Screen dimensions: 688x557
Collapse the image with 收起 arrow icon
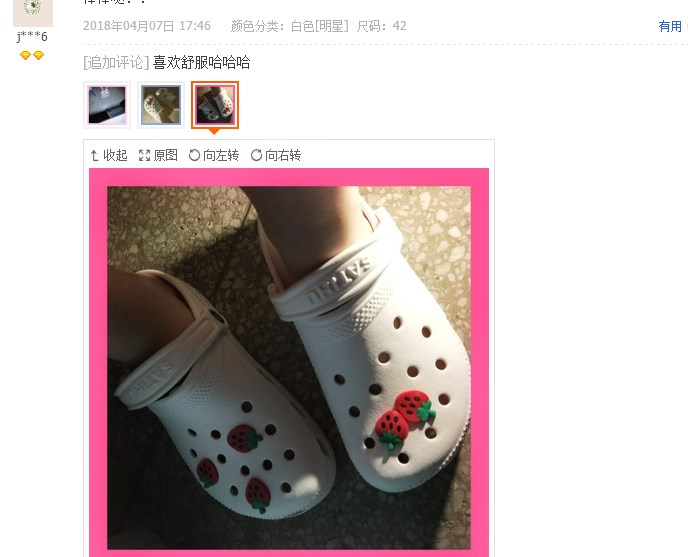click(94, 155)
